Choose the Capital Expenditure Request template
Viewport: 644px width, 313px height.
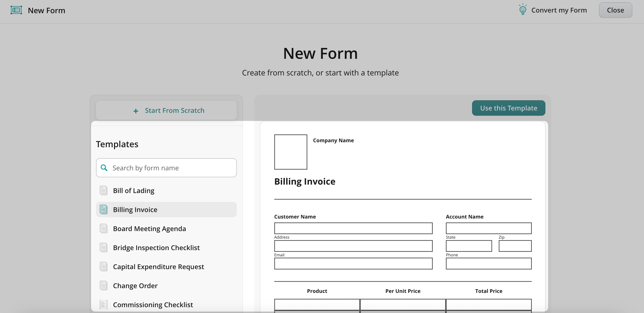click(158, 267)
